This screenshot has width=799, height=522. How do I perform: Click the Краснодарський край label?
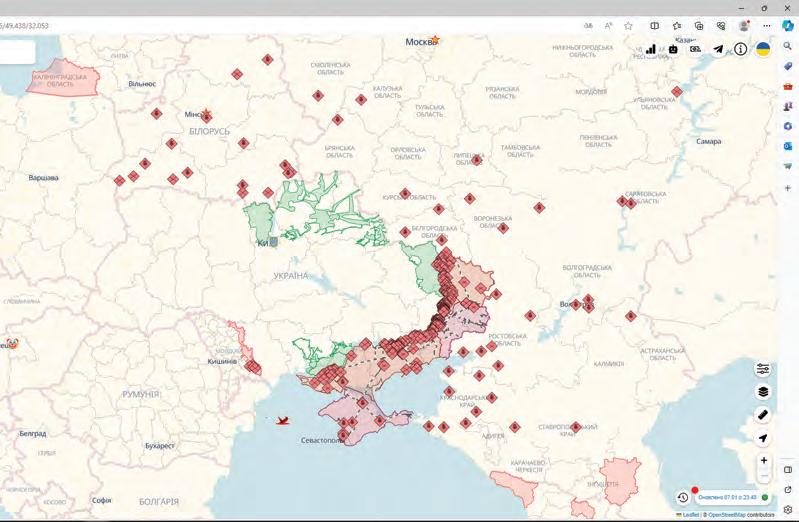click(464, 401)
